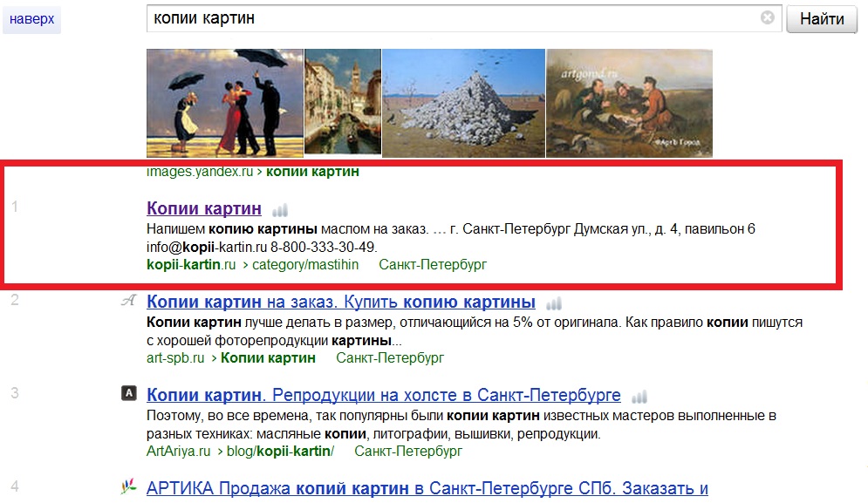Open the dancing couple with umbrellas painting thumbnail
Viewport: 868px width, 503px height.
pos(225,103)
